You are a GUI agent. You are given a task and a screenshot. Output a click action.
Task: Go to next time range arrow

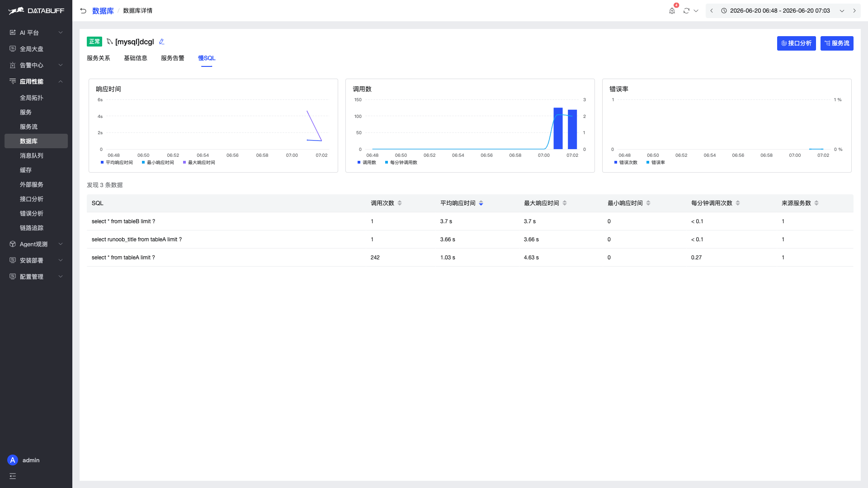(x=854, y=11)
